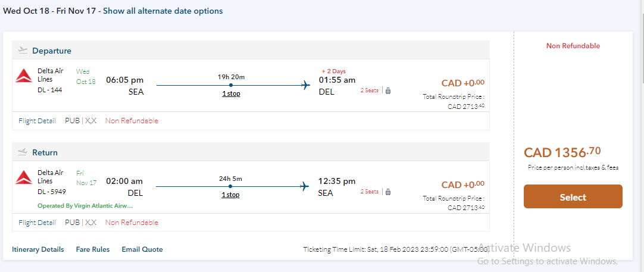Open Itinerary Details
This screenshot has width=644, height=272.
pyautogui.click(x=38, y=249)
